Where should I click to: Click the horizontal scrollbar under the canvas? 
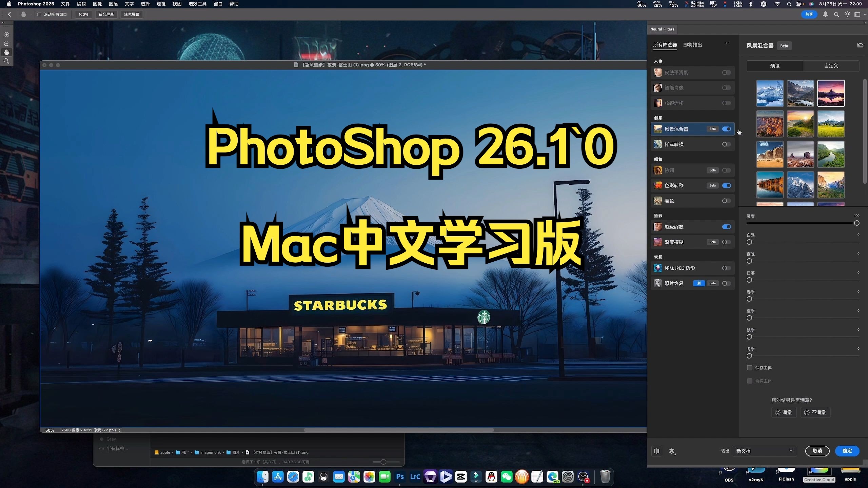click(399, 430)
